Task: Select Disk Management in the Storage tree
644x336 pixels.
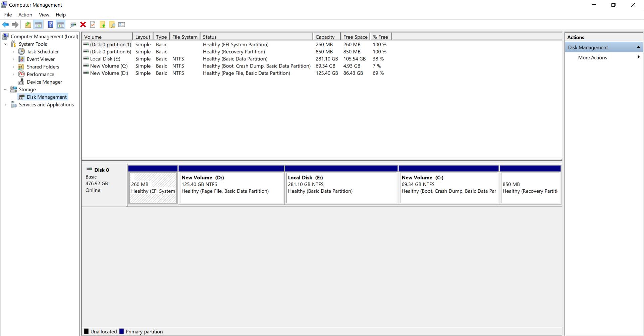Action: 47,97
